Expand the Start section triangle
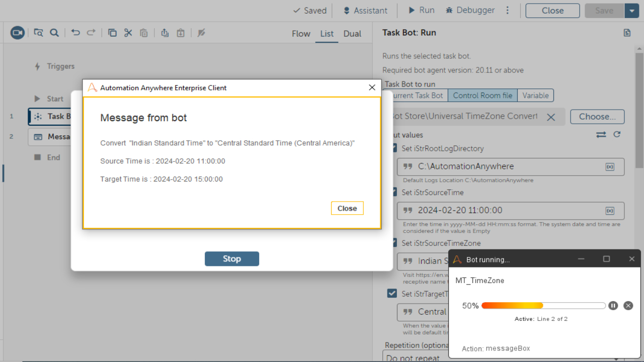644x362 pixels. (x=37, y=99)
